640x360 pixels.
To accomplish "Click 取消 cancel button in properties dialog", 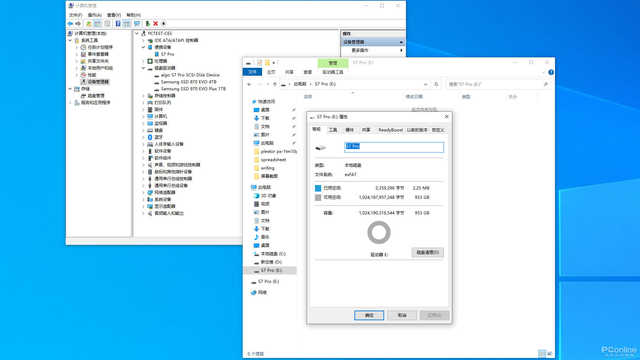I will 402,315.
